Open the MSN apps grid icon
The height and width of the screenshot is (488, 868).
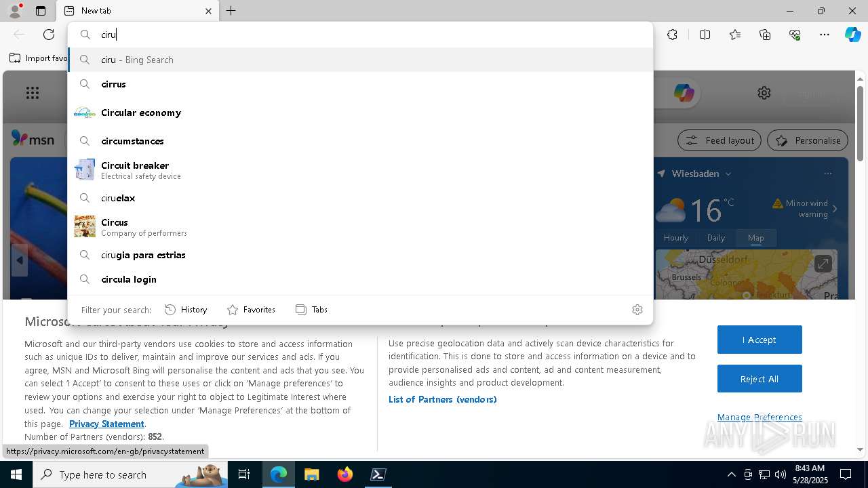[x=33, y=93]
